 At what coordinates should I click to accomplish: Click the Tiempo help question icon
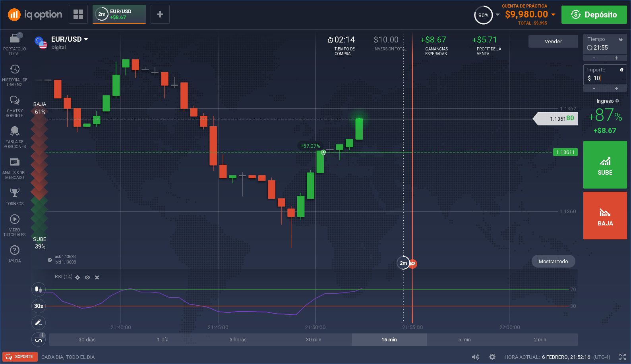pos(621,39)
